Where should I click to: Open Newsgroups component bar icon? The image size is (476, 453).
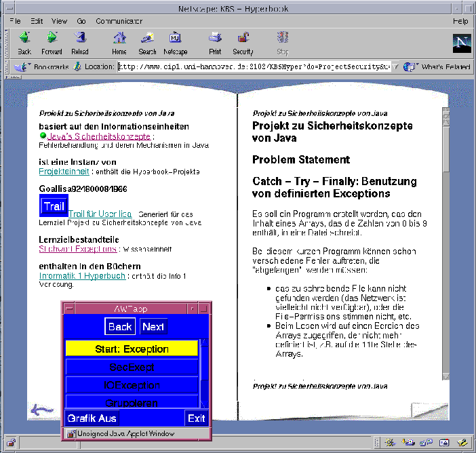tap(426, 443)
